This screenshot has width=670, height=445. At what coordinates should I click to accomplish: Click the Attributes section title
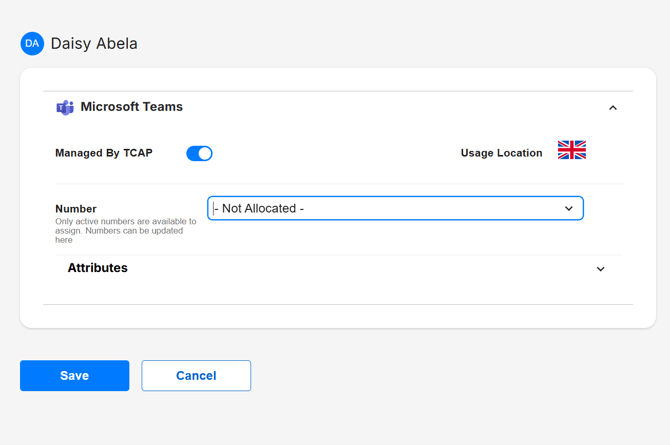pyautogui.click(x=97, y=268)
